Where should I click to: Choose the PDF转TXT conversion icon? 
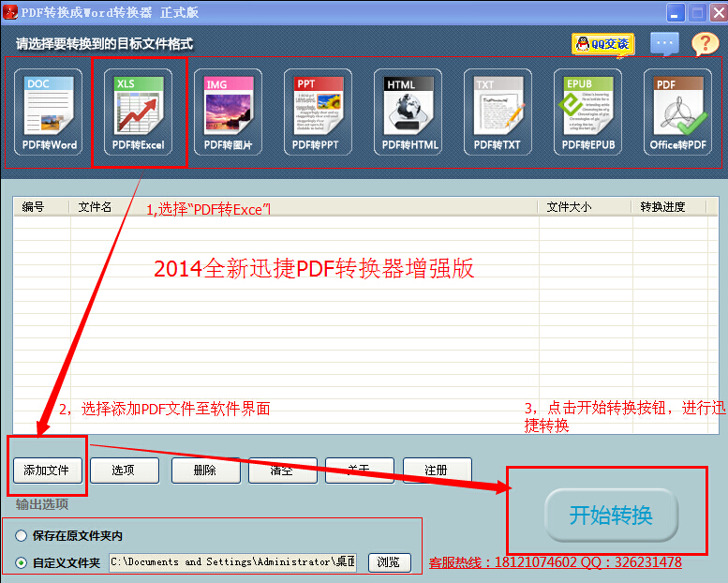point(498,112)
